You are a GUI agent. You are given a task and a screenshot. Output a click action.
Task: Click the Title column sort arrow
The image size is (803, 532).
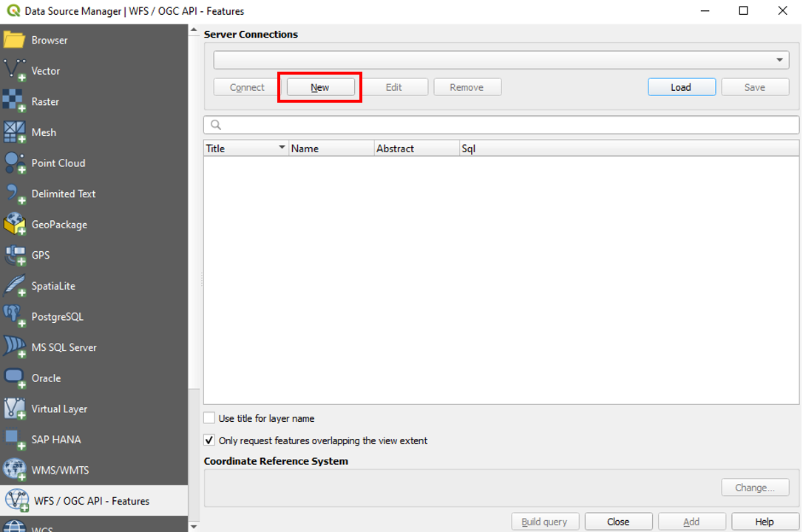click(282, 147)
